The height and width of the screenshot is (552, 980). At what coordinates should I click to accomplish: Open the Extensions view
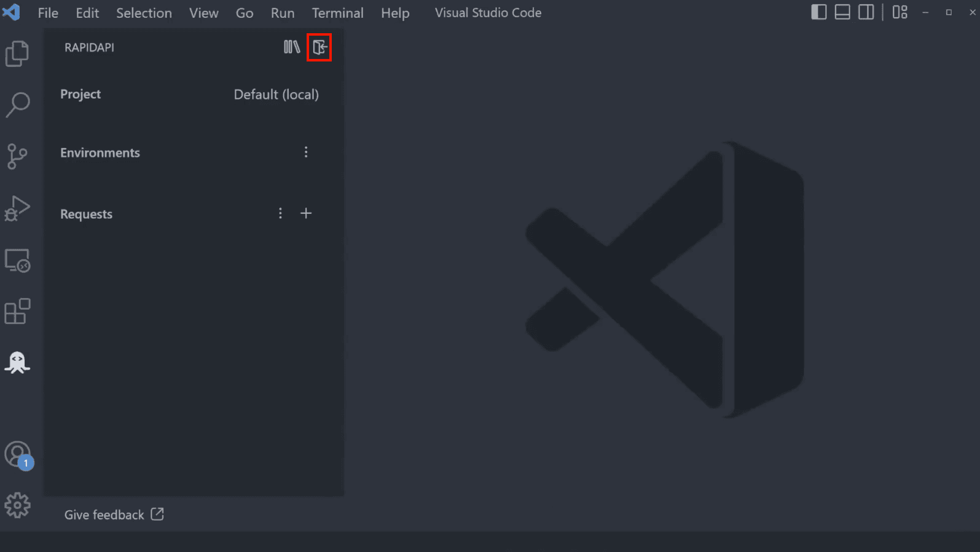[17, 312]
